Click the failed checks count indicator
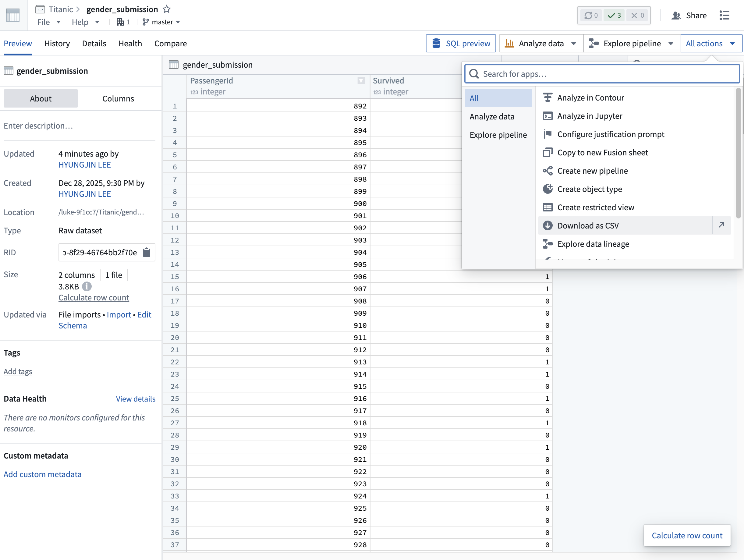 point(637,16)
